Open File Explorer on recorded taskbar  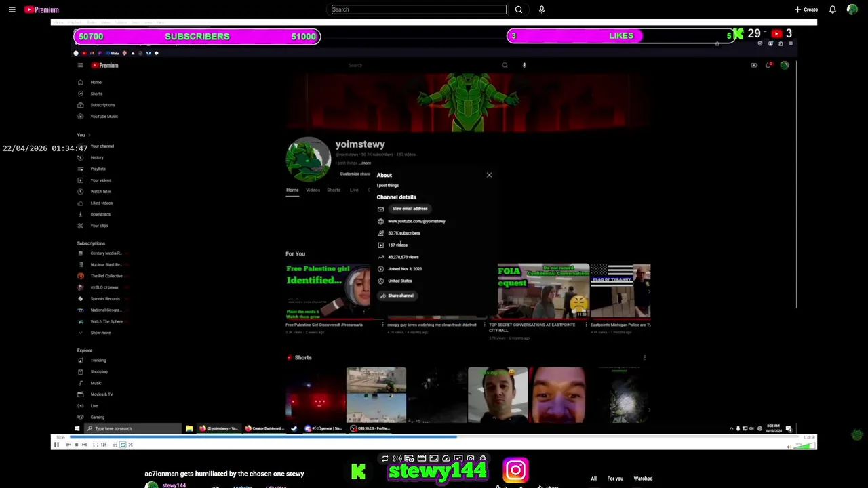coord(189,428)
